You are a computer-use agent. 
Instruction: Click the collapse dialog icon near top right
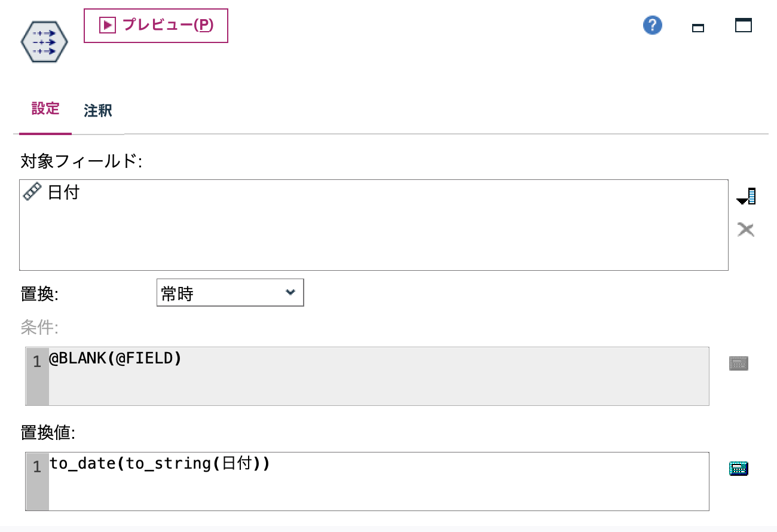click(x=698, y=27)
